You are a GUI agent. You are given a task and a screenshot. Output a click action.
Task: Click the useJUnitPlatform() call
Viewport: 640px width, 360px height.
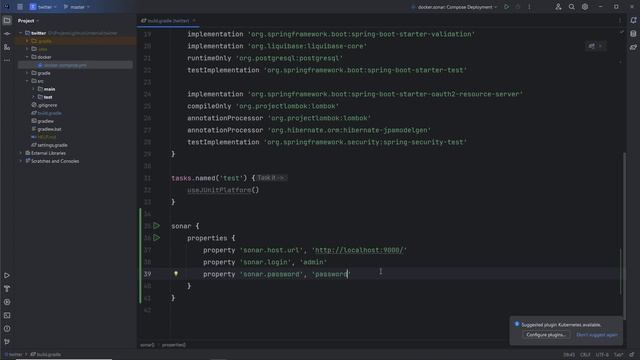pyautogui.click(x=223, y=190)
